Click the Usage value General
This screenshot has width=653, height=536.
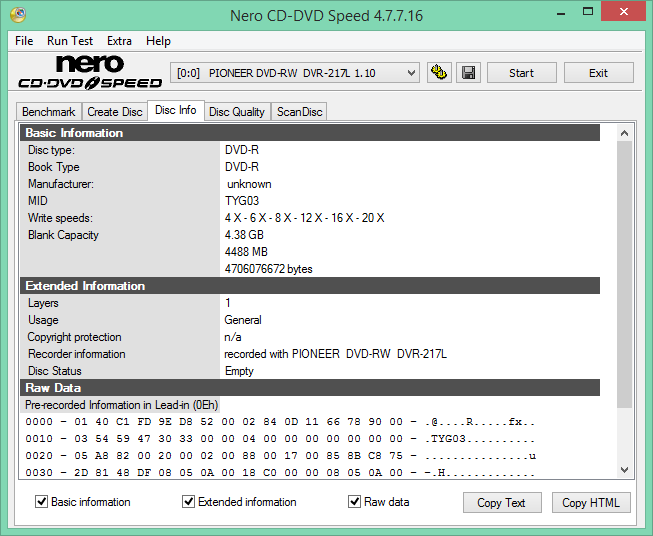(x=243, y=320)
